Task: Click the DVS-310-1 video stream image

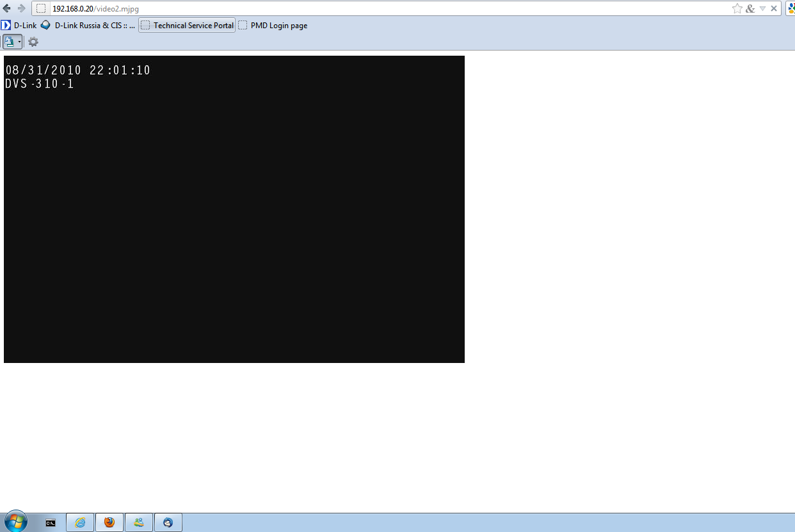Action: (x=234, y=209)
